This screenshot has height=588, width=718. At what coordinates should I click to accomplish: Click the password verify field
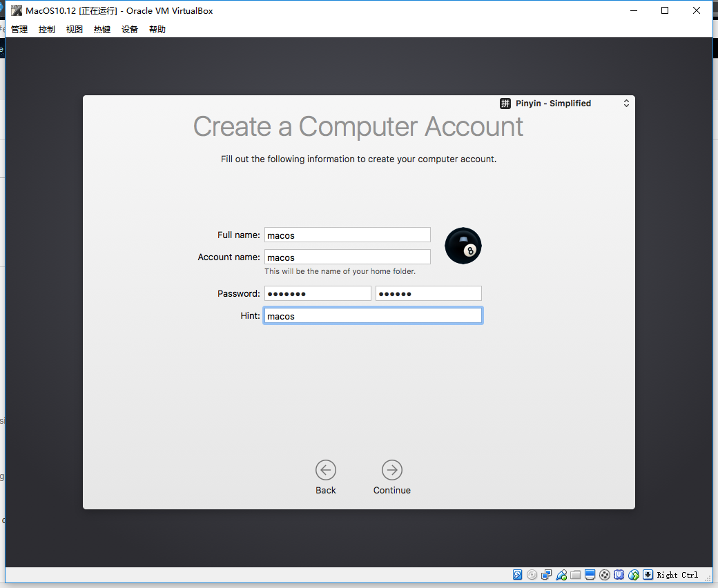(x=429, y=293)
